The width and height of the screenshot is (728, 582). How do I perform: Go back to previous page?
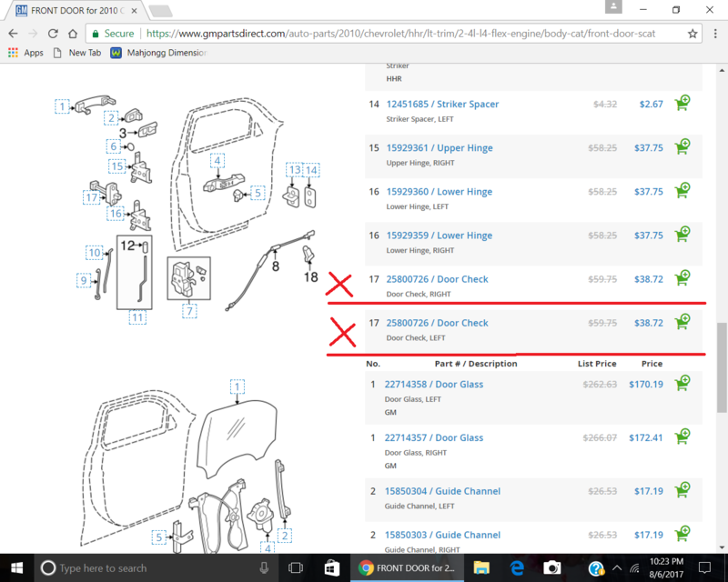(x=13, y=34)
